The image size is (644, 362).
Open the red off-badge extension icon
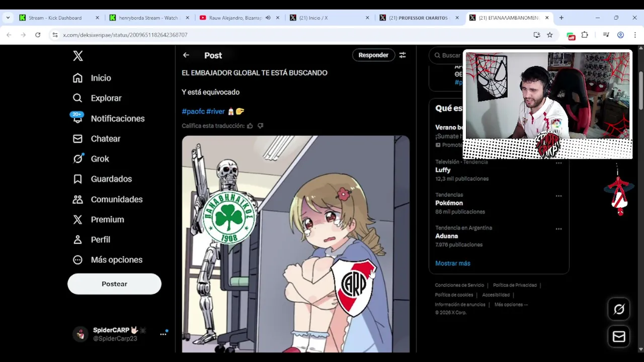click(571, 35)
